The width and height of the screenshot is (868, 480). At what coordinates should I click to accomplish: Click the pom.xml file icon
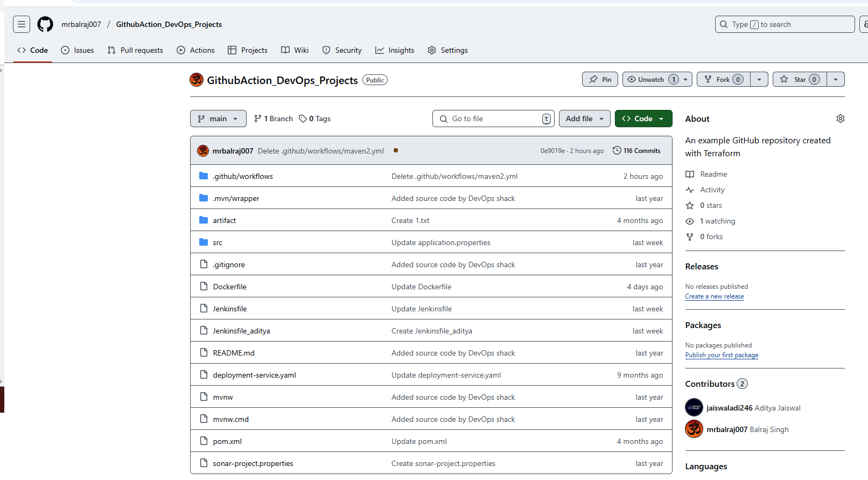(x=204, y=441)
